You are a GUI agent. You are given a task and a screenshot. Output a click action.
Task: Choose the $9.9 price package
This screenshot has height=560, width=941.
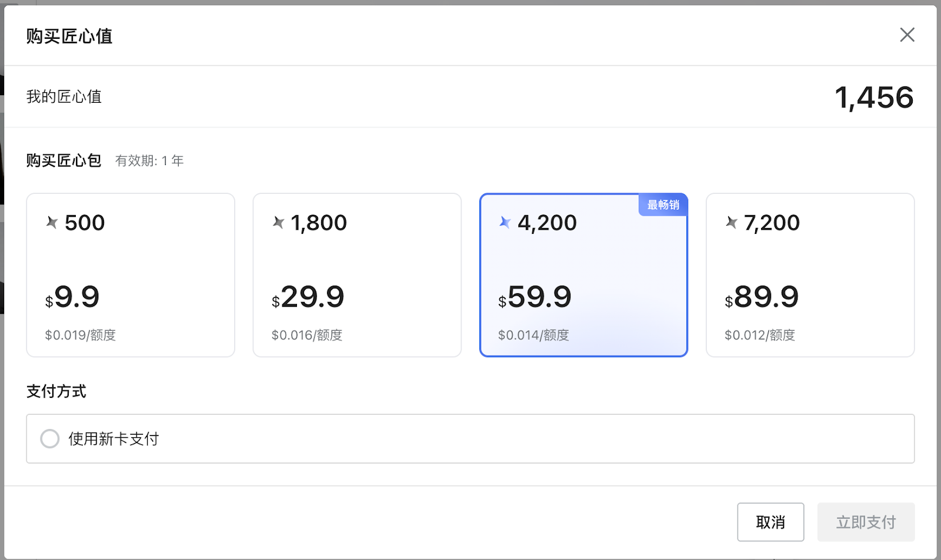(72, 297)
